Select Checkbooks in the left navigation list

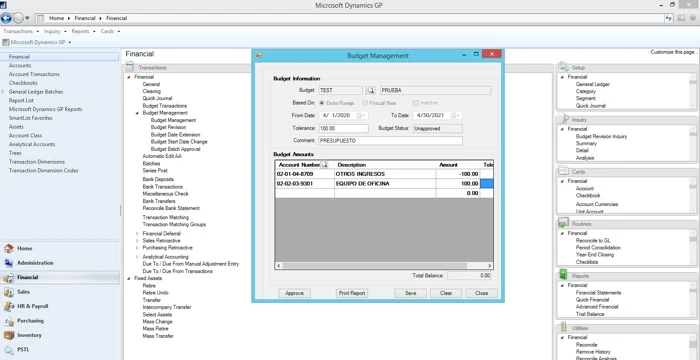click(x=23, y=83)
